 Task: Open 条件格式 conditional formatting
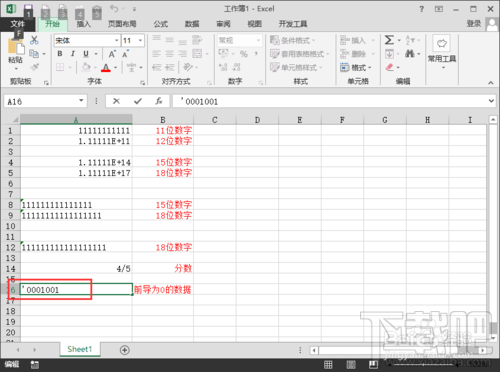(x=292, y=41)
